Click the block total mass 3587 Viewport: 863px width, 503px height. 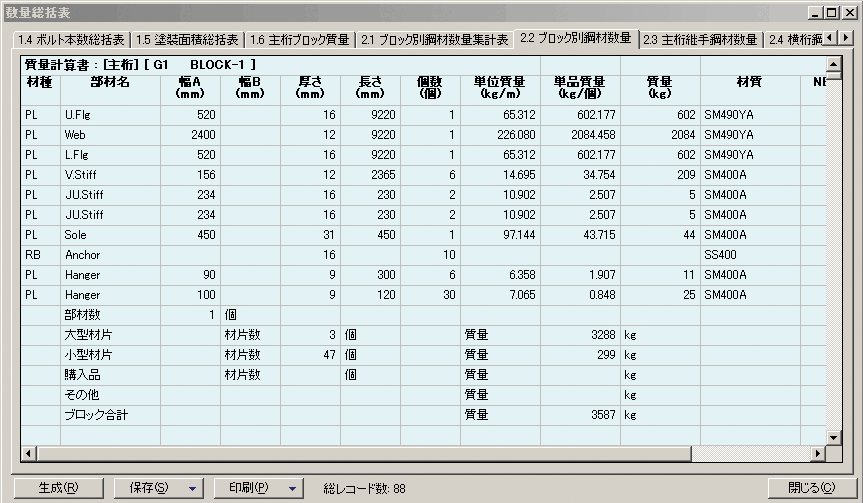581,415
